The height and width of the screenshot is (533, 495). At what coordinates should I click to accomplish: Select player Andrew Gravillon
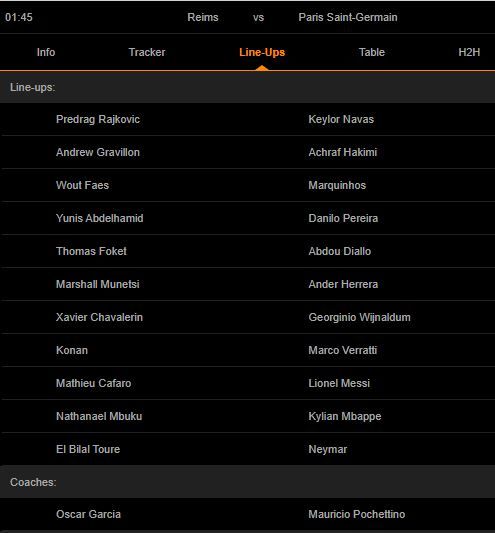click(98, 152)
